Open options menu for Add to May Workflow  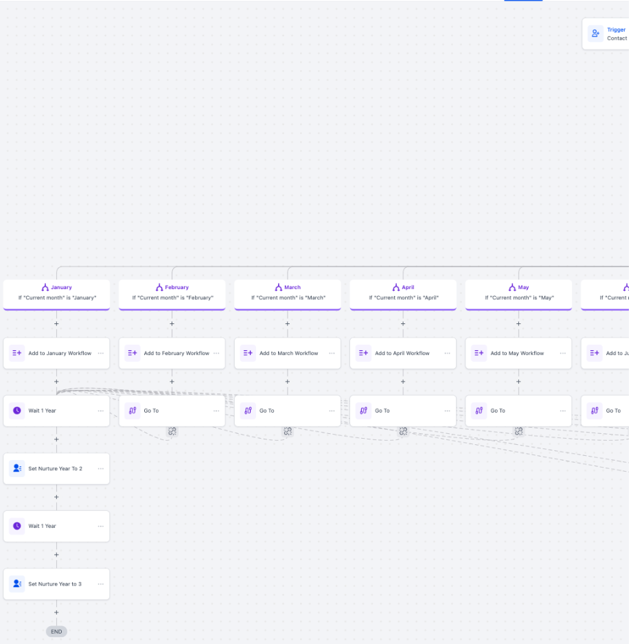click(x=562, y=353)
